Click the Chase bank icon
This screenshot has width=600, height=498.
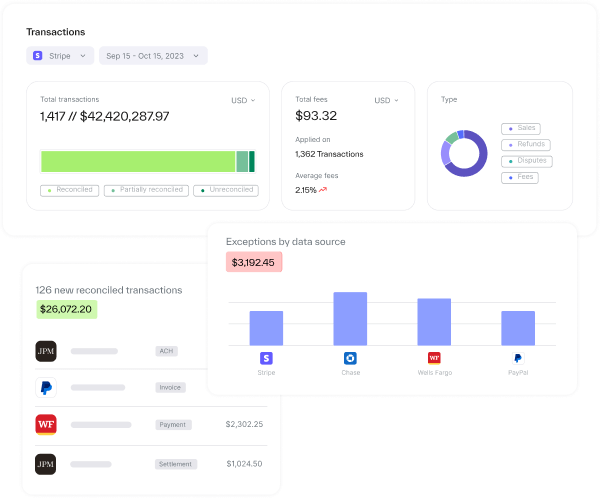pos(350,358)
